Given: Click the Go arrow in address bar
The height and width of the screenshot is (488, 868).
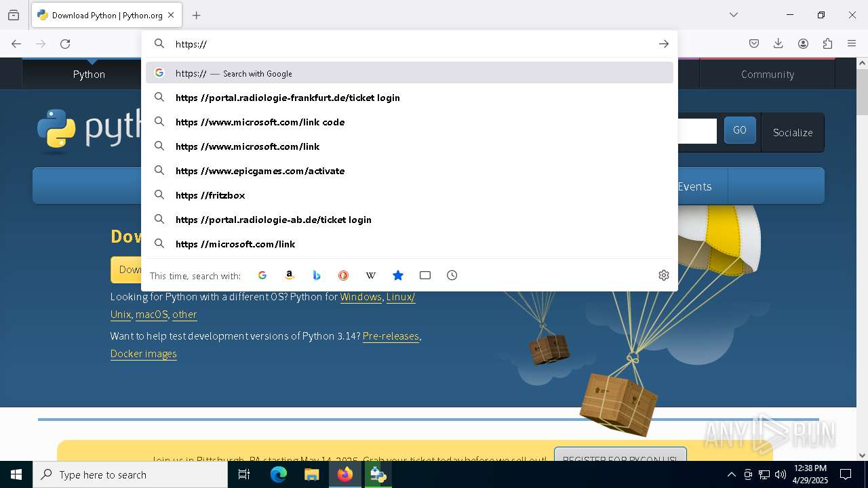Looking at the screenshot, I should [663, 43].
